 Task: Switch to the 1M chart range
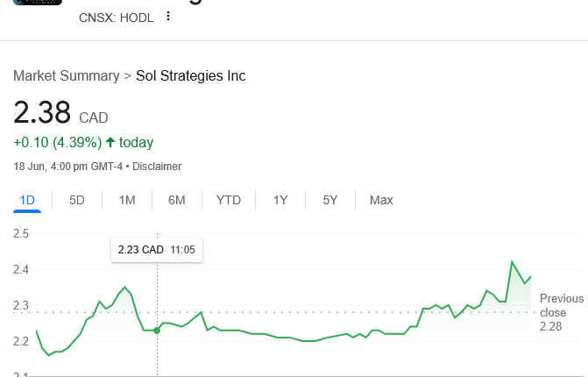click(127, 200)
